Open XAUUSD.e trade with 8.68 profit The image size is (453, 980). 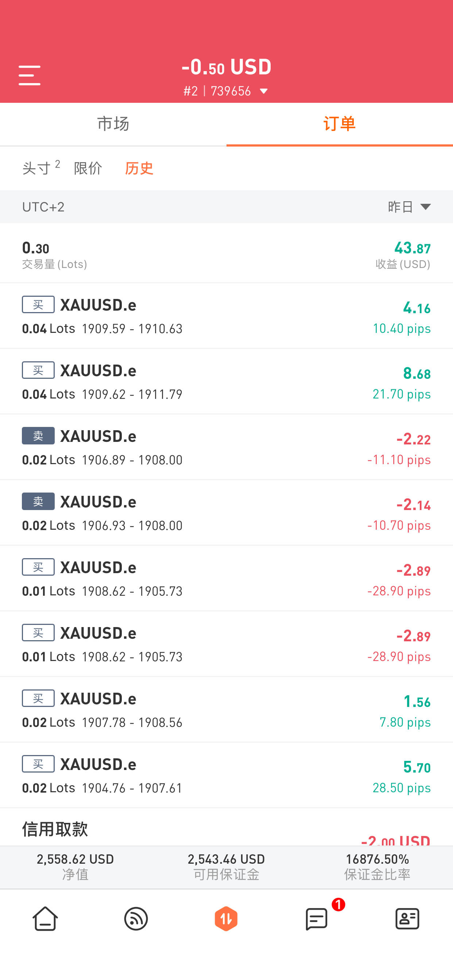(x=226, y=382)
